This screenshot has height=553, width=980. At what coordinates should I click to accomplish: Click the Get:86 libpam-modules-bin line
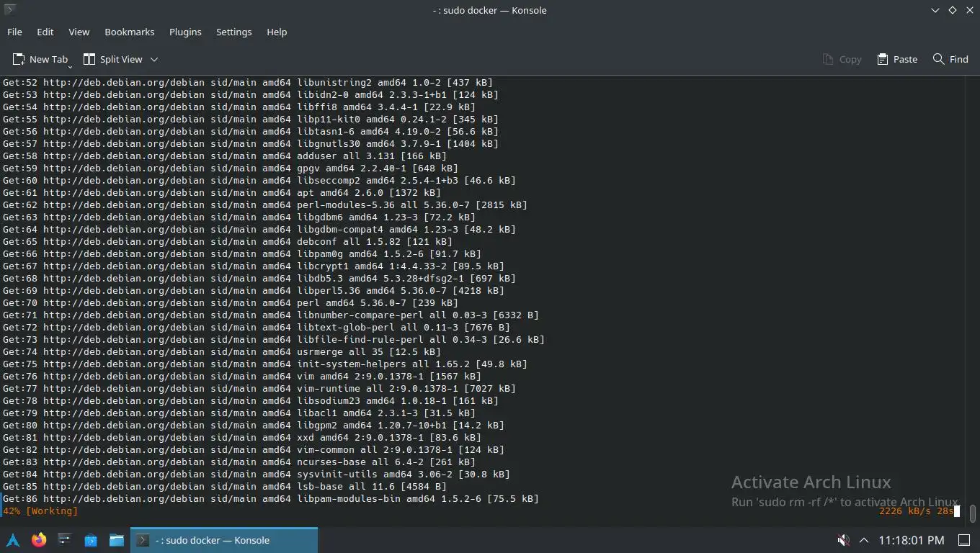click(271, 498)
